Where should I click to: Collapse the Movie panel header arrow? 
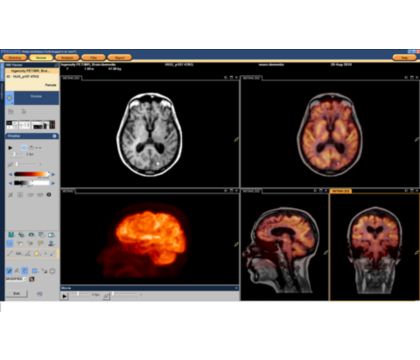pyautogui.click(x=236, y=288)
